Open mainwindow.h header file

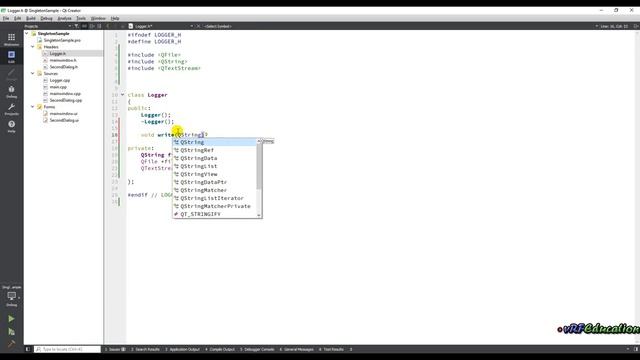pos(63,60)
